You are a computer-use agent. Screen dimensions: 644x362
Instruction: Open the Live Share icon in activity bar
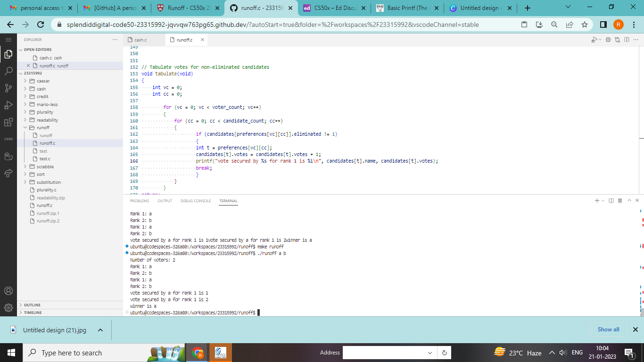(8, 173)
